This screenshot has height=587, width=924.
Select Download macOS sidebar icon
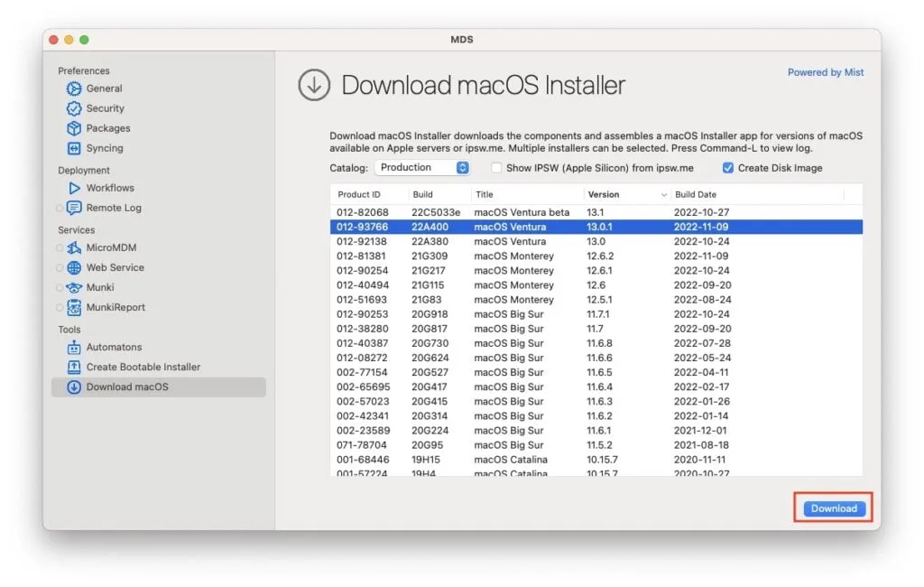click(74, 387)
